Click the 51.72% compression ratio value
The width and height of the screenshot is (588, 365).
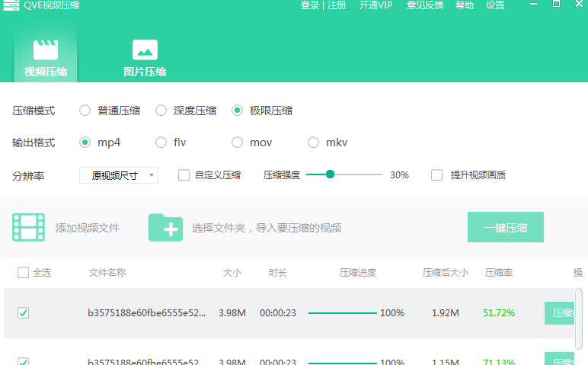click(499, 313)
